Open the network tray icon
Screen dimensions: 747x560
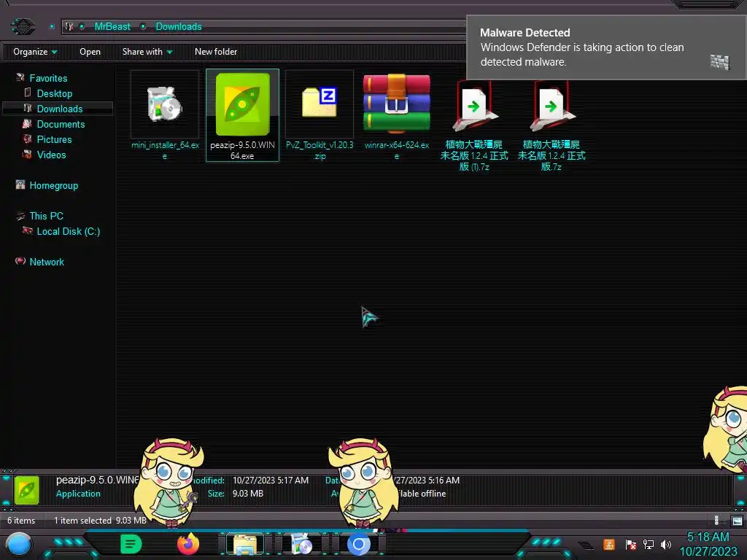pos(649,544)
